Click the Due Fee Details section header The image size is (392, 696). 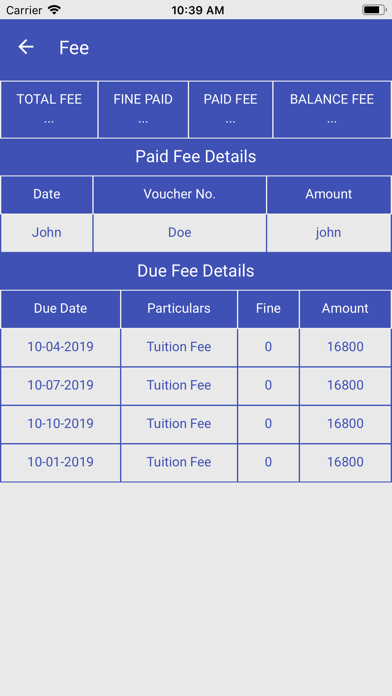pos(196,271)
